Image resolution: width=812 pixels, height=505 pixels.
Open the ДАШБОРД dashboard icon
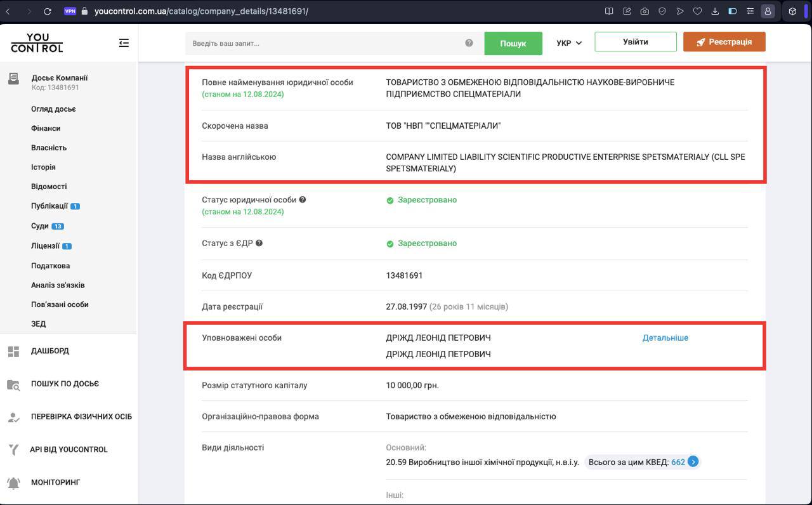(13, 351)
